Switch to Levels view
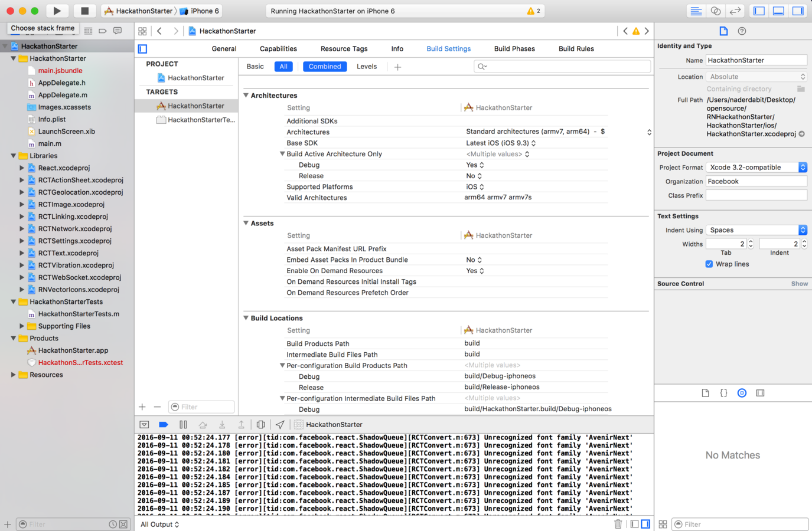 pyautogui.click(x=367, y=67)
